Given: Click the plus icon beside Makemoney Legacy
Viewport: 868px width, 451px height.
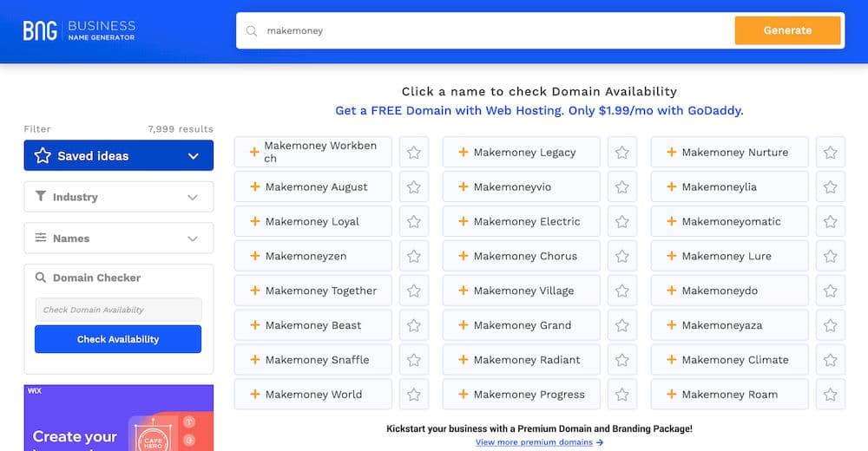Looking at the screenshot, I should click(464, 152).
